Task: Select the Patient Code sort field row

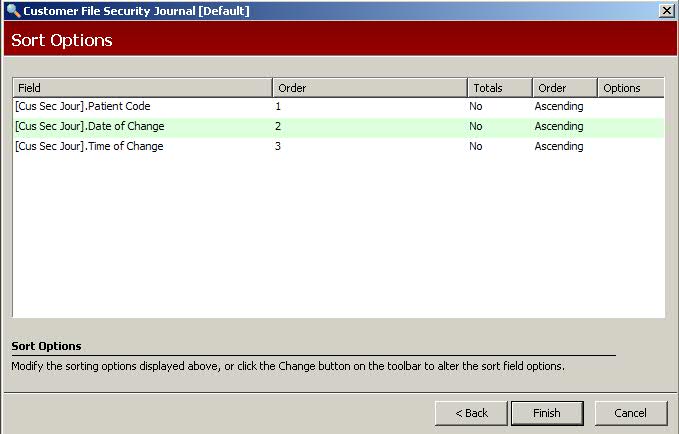Action: pos(83,107)
